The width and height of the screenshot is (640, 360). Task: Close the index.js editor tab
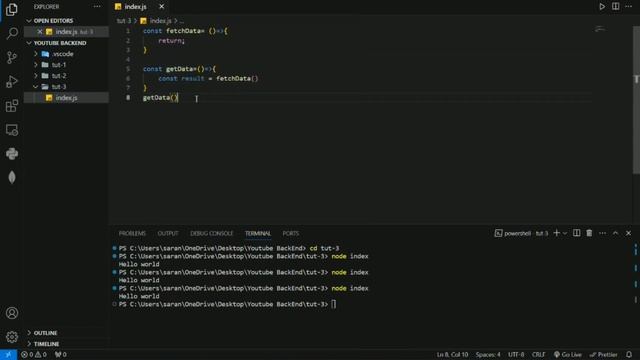click(x=162, y=7)
